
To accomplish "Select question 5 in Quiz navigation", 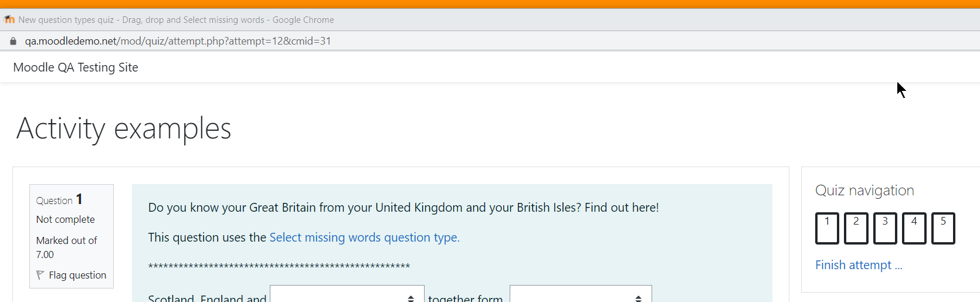I will pos(943,228).
